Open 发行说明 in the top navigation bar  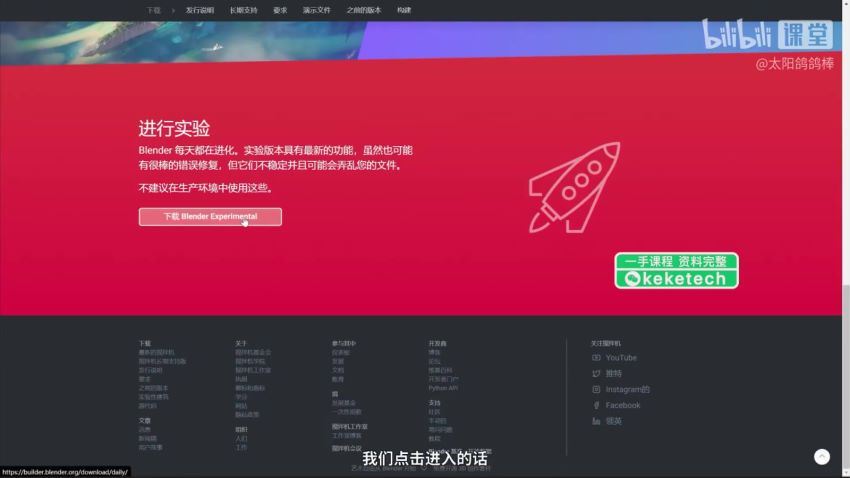click(200, 10)
